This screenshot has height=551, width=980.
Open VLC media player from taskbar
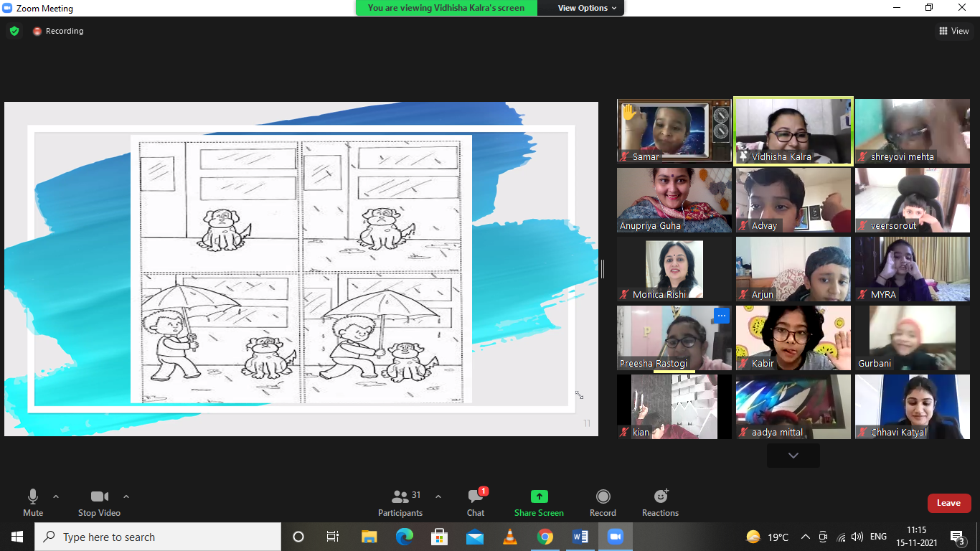510,537
